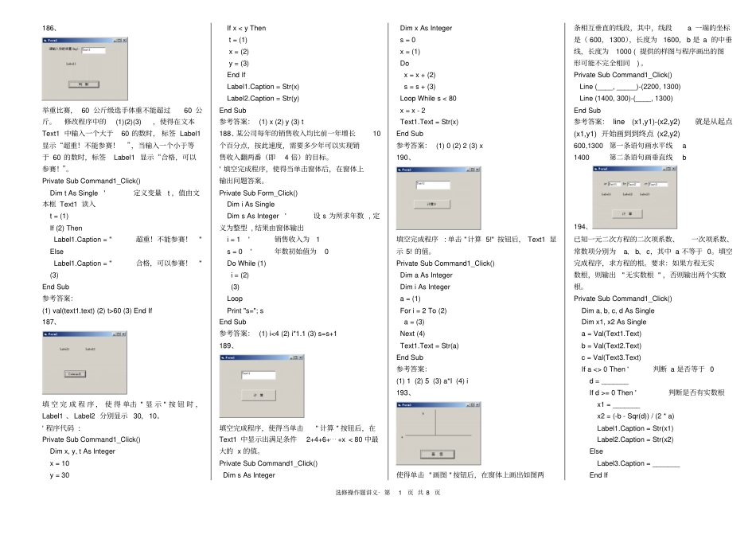756x535 pixels.
Task: Click the Text1 box in question 190's form image
Action: click(x=433, y=185)
